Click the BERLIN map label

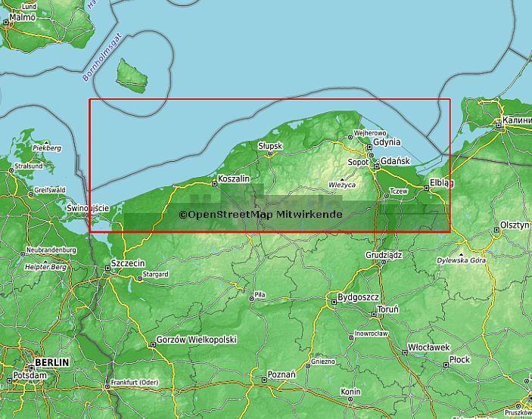point(49,362)
